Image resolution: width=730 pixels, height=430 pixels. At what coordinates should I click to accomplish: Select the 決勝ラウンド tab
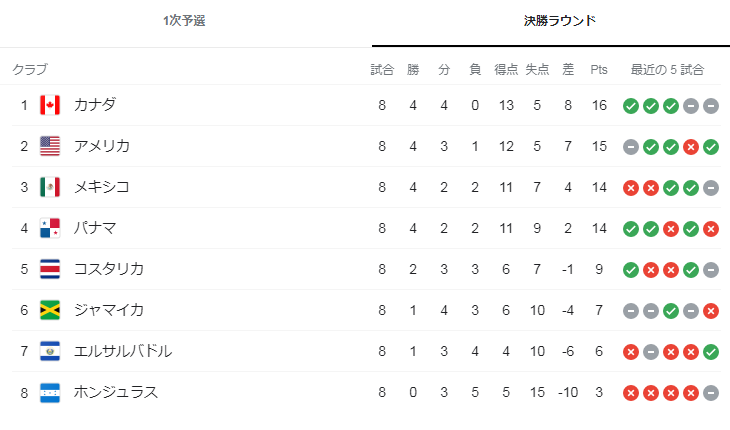[x=560, y=20]
